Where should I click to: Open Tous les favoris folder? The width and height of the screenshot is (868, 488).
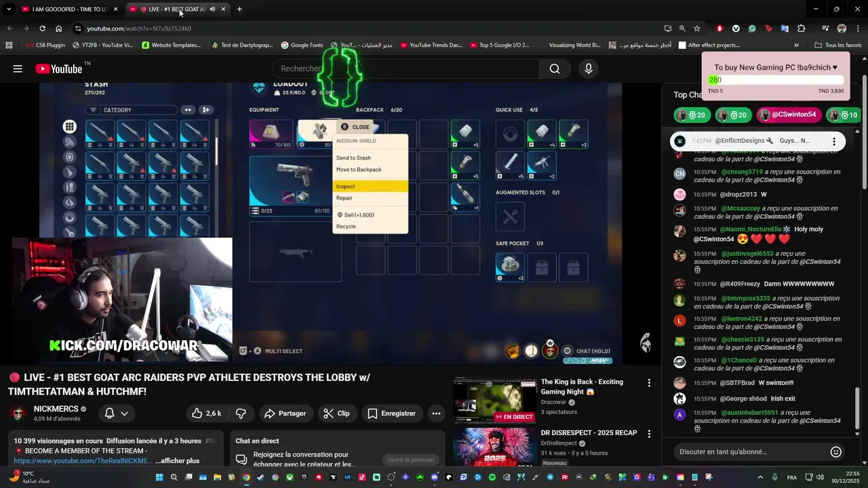click(x=838, y=45)
